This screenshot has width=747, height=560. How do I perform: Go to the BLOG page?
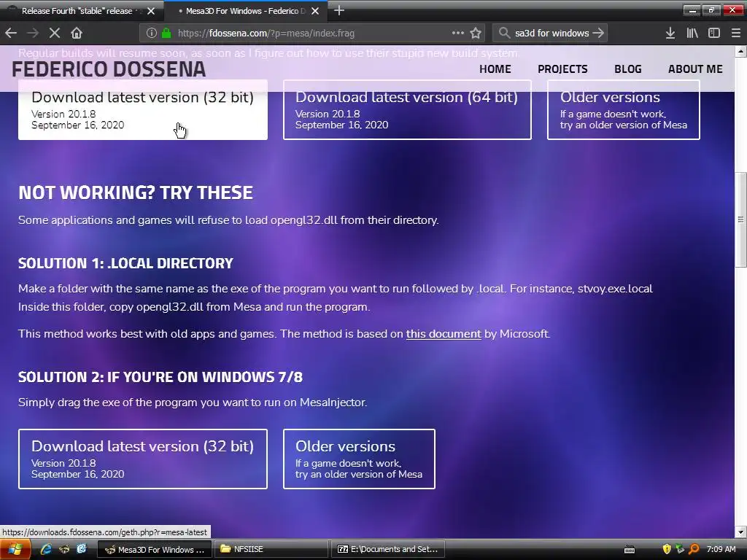pyautogui.click(x=628, y=69)
